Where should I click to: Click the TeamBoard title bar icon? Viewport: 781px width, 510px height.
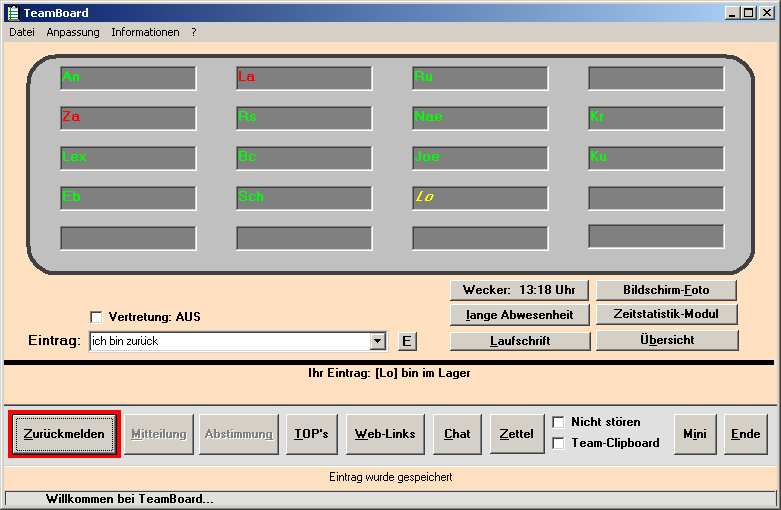(12, 13)
